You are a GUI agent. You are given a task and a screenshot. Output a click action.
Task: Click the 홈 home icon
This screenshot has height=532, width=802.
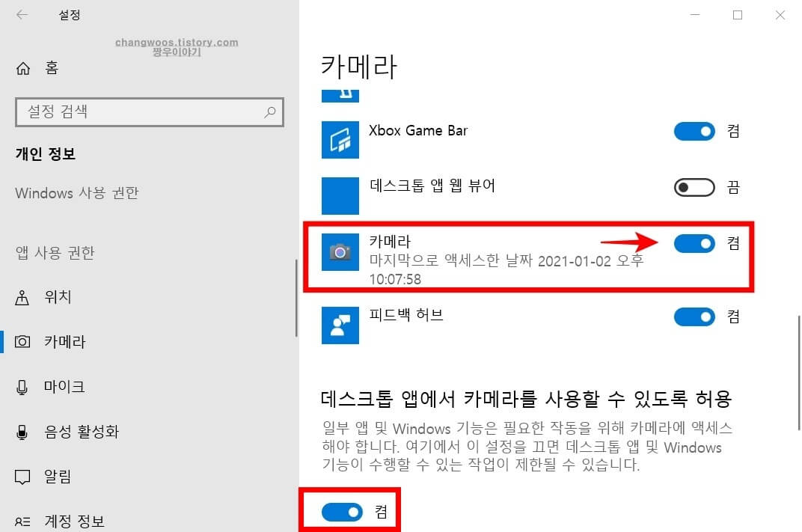point(24,68)
